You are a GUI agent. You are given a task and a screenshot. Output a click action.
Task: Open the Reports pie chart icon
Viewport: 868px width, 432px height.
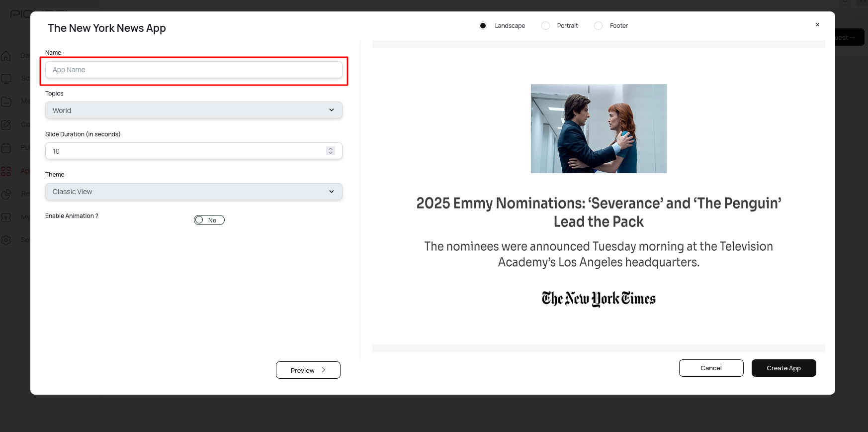(x=6, y=194)
